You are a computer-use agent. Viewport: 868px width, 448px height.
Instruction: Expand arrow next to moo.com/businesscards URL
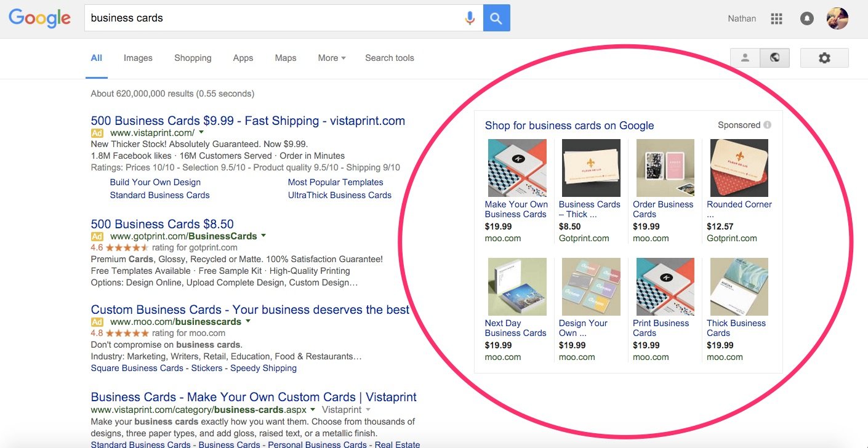tap(248, 321)
